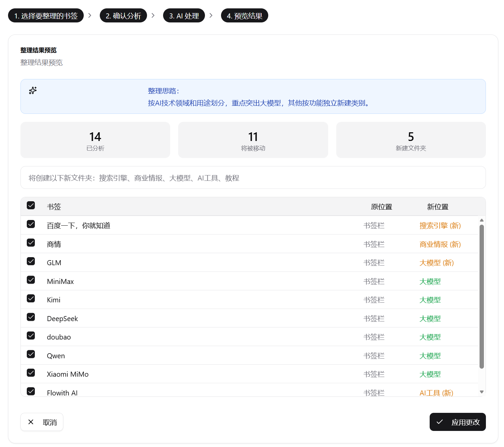Viewport: 504px width, 447px height.
Task: Click the 原位置 column header
Action: (x=381, y=207)
